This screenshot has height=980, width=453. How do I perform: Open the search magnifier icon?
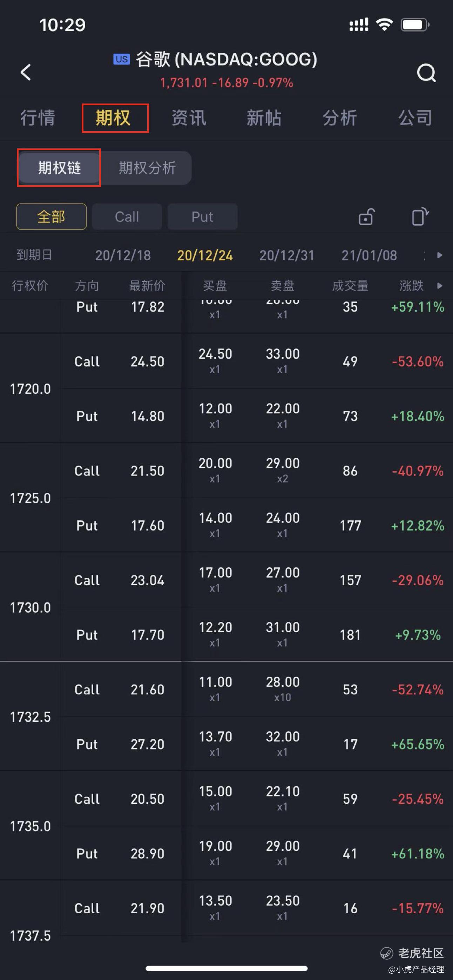(426, 72)
